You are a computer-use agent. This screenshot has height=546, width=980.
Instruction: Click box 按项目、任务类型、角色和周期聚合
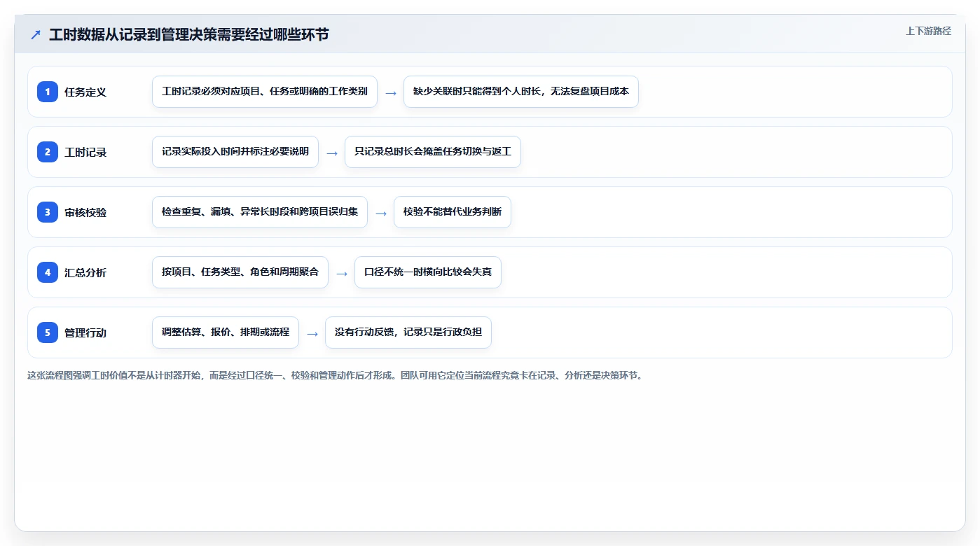pos(240,272)
